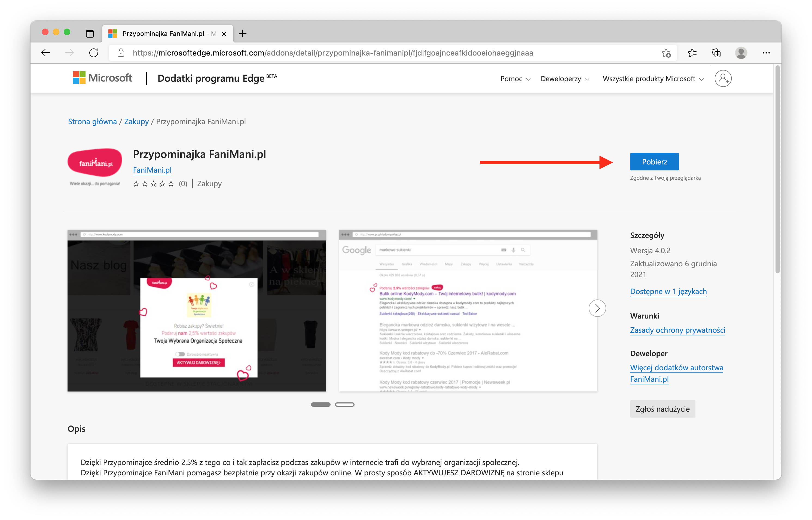Click the Zakupy category label

(209, 184)
